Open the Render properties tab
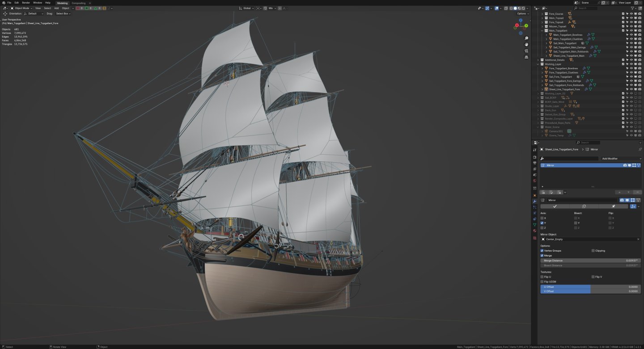Viewport: 644px width, 349px height. tap(534, 157)
